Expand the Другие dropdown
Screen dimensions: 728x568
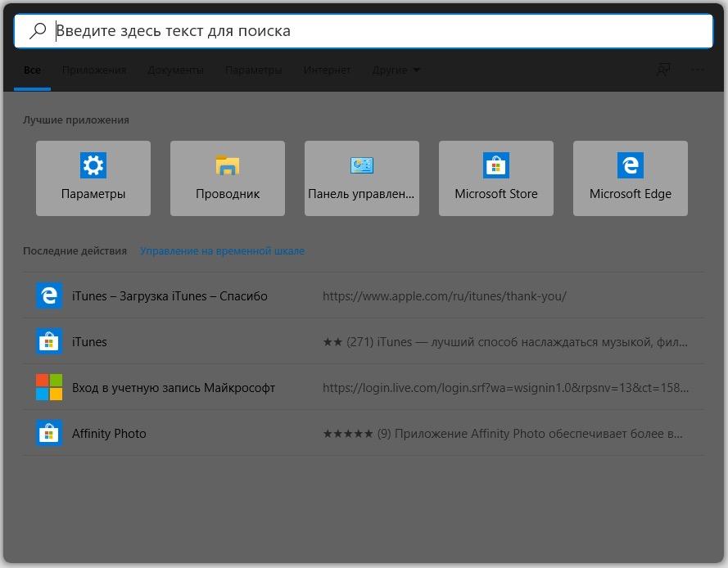tap(396, 70)
